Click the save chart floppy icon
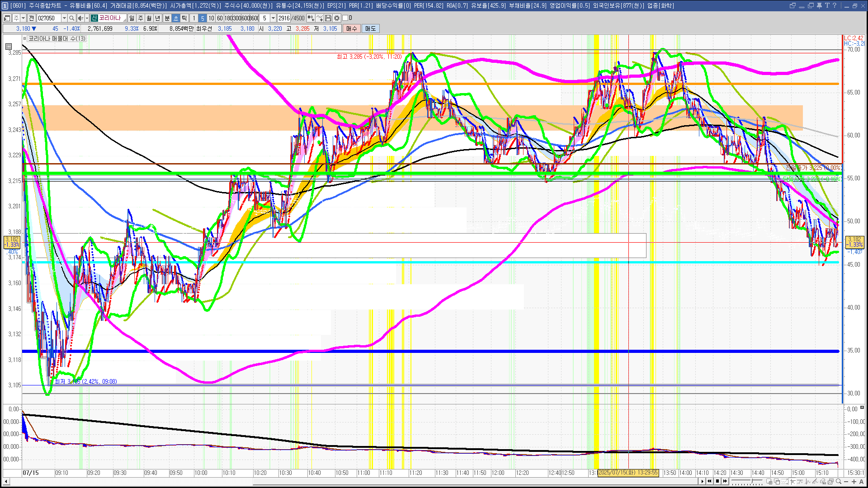 tap(328, 18)
